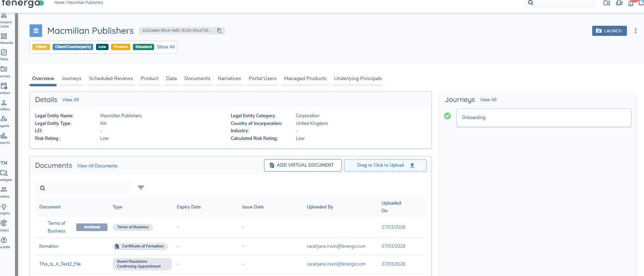Viewport: 644px width, 276px height.
Task: Open the Documents tab
Action: click(x=197, y=78)
